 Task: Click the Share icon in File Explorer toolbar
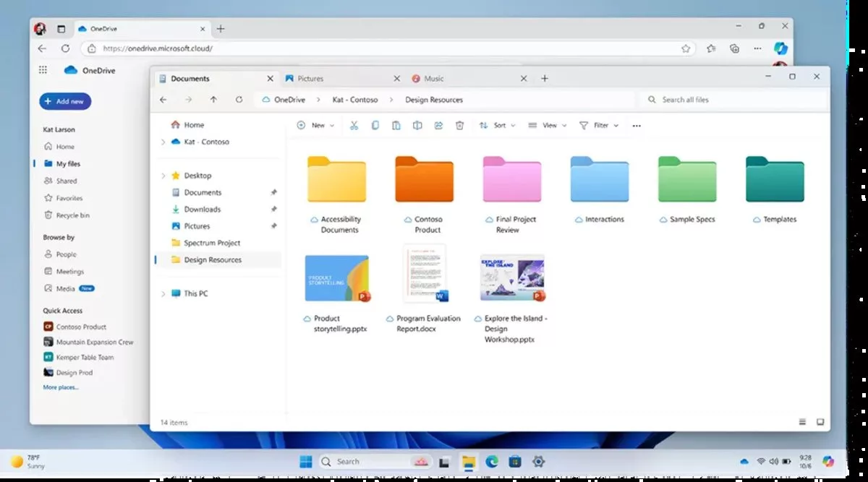pyautogui.click(x=438, y=125)
